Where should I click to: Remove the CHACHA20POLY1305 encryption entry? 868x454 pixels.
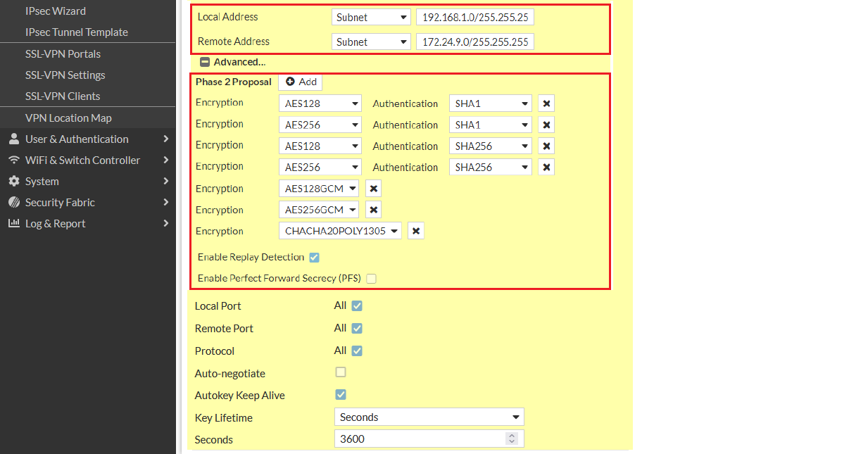(416, 231)
